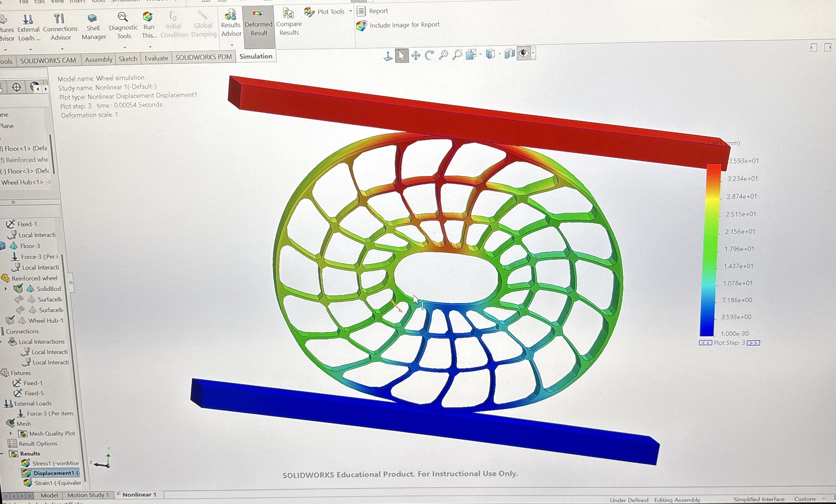Toggle the hide/show items eye icon
Viewport: 836px width, 504px height.
[524, 53]
